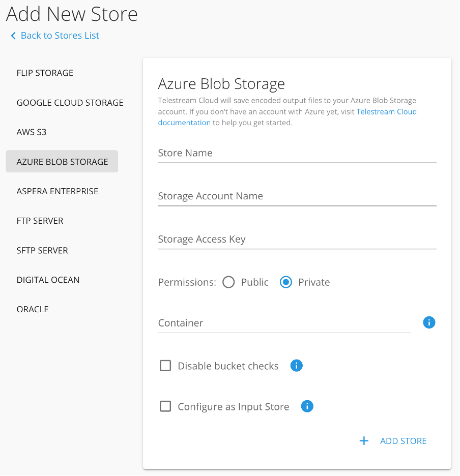
Task: Click info icon beside Disable bucket checks
Action: coord(296,365)
